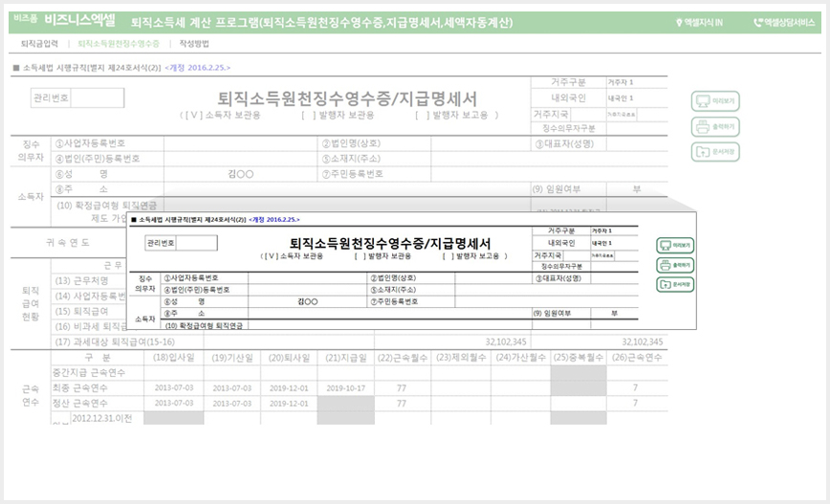Viewport: 830px width, 504px height.
Task: Open the 엑셀상담서비스 phone link in the header
Action: [x=784, y=22]
